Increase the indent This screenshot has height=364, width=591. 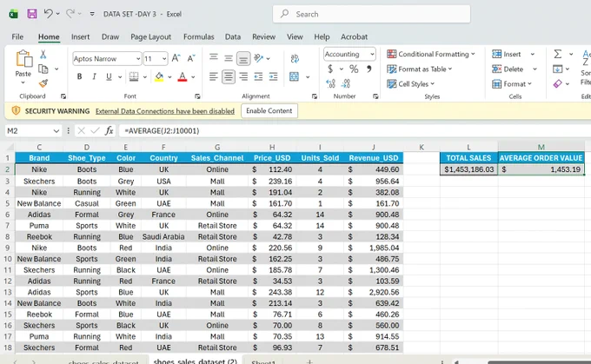point(273,76)
